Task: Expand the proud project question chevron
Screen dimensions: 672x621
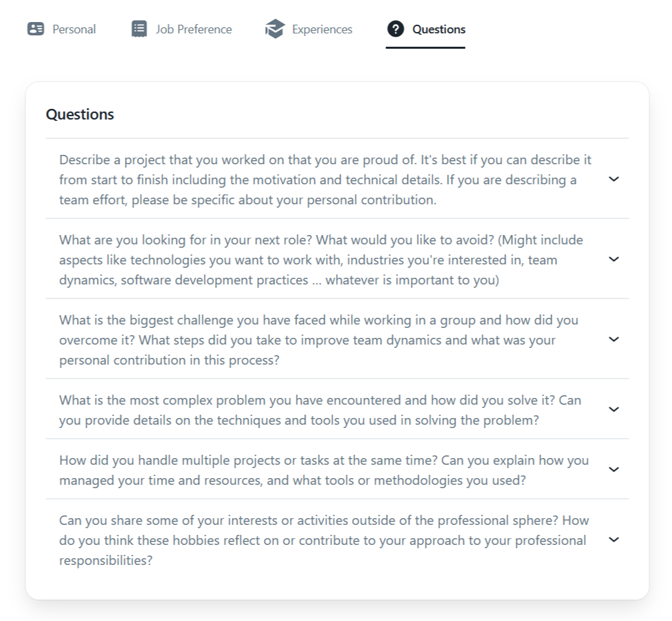Action: (x=614, y=179)
